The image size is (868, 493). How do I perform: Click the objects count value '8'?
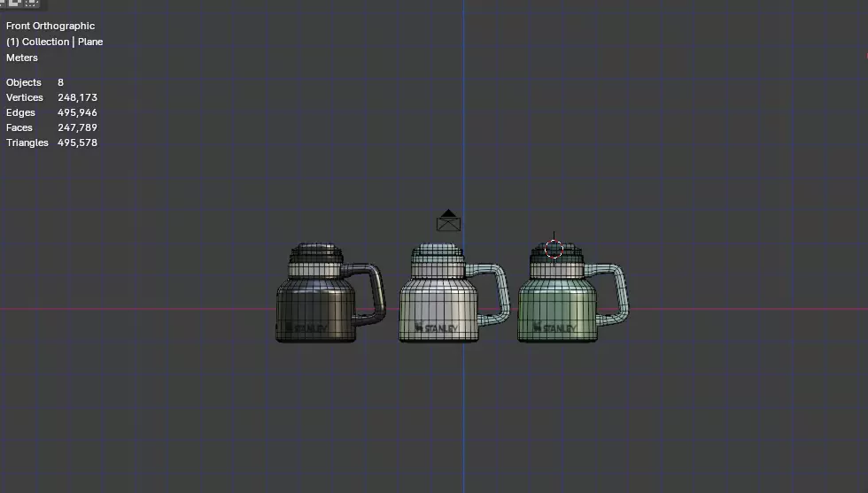pos(61,82)
